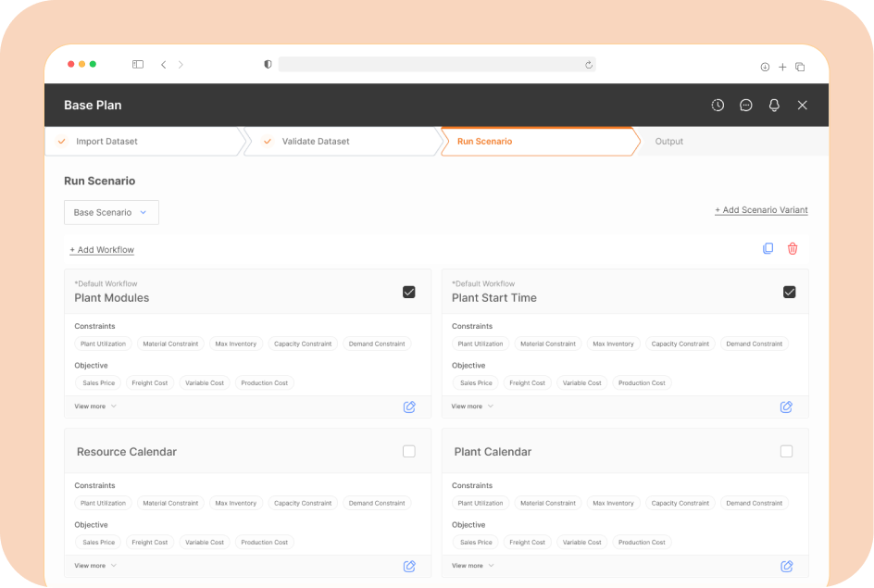
Task: Edit the Resource Calendar workflow
Action: click(409, 567)
